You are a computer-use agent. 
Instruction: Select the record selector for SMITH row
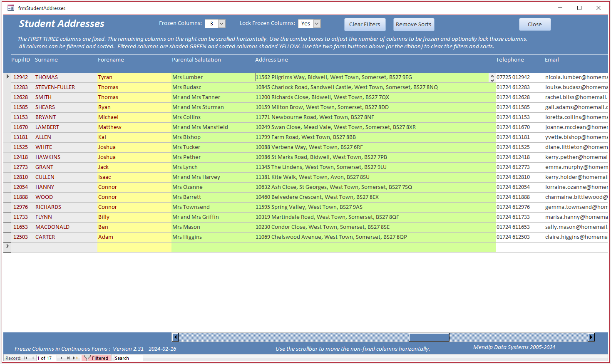coord(7,97)
